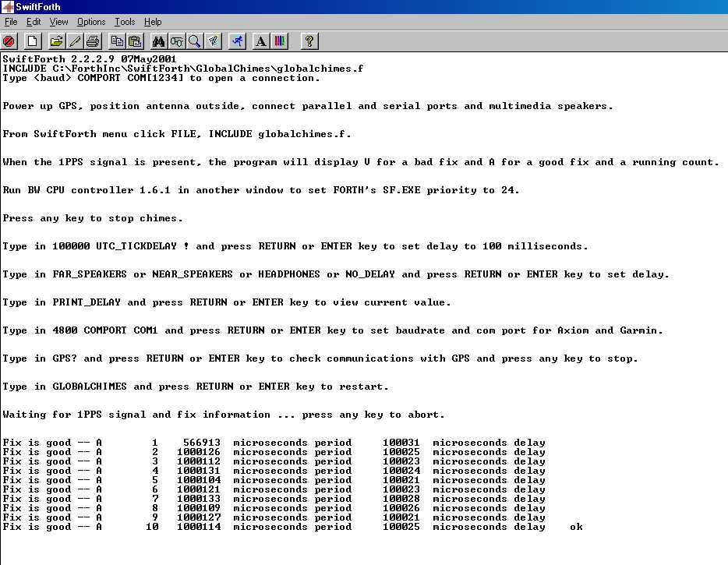The image size is (728, 565).
Task: Click the clipboard paste toolbar icon
Action: [135, 41]
